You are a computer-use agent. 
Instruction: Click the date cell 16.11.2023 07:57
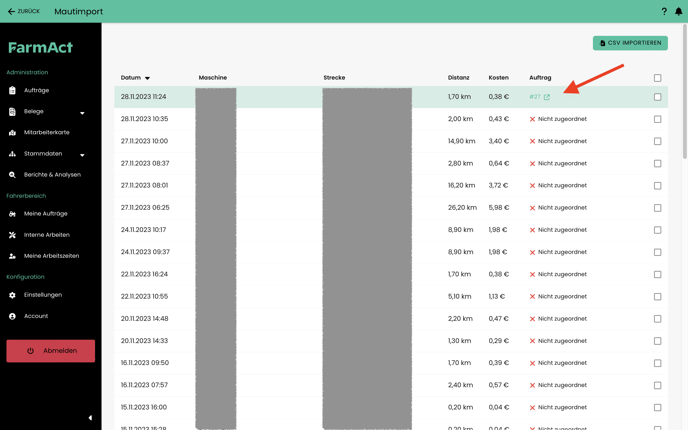point(144,385)
